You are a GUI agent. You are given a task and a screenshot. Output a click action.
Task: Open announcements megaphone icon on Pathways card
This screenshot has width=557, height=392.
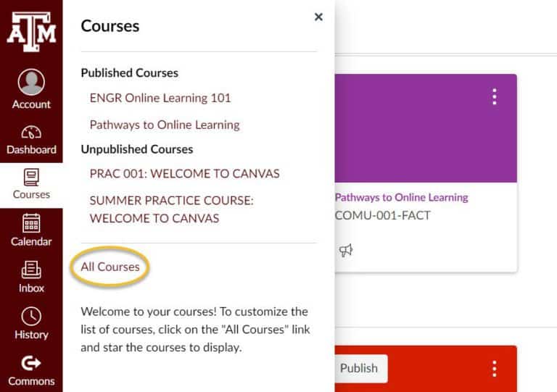click(x=346, y=251)
